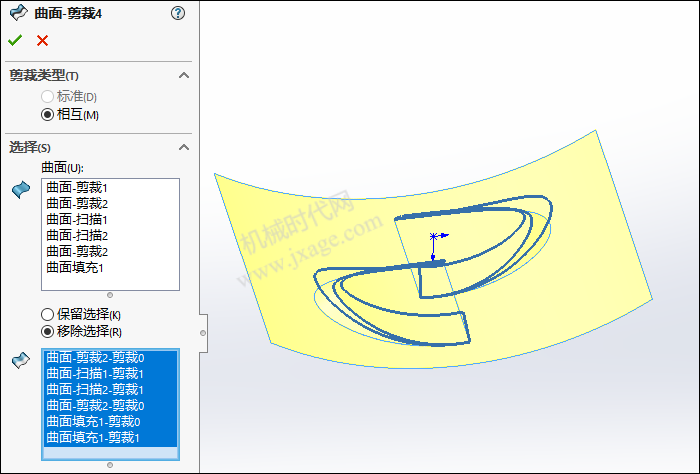This screenshot has height=474, width=700.
Task: Click the empty row under 曲面填充1-剪裁1
Action: click(110, 453)
